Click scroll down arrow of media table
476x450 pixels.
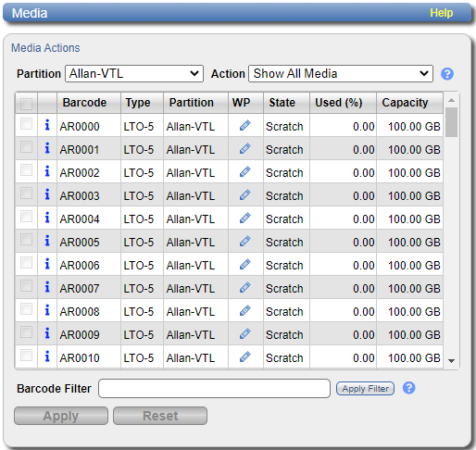click(x=451, y=361)
